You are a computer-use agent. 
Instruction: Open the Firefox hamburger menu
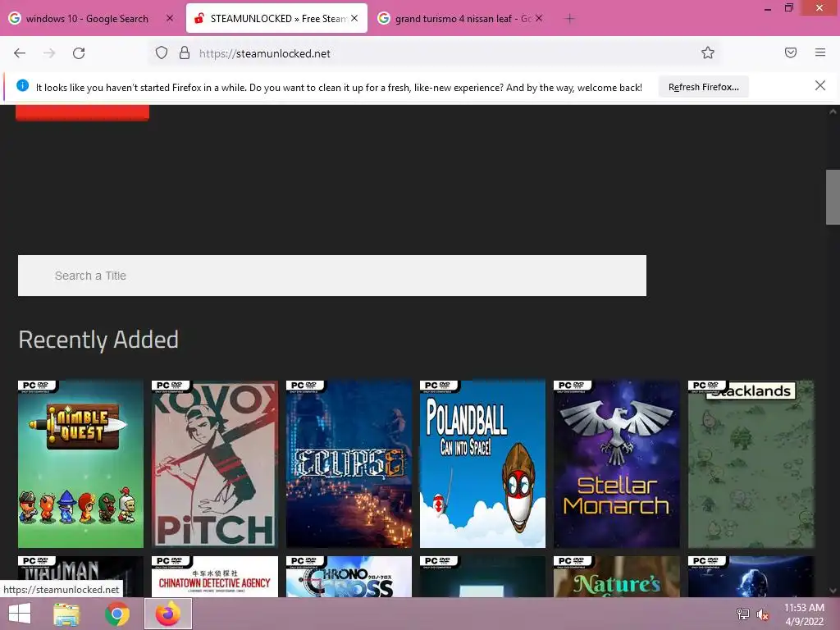tap(820, 52)
